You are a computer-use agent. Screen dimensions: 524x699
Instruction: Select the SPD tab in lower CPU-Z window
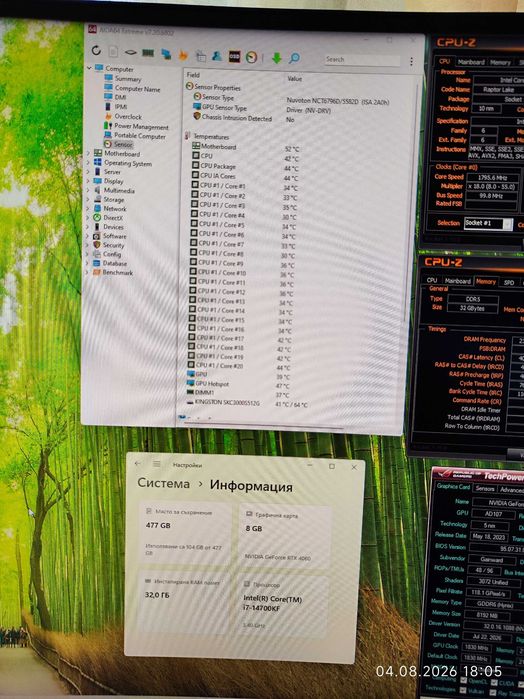tap(509, 282)
